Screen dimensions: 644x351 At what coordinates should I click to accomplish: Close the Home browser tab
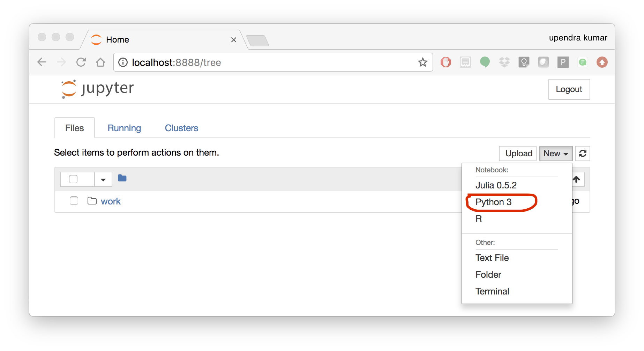click(234, 40)
